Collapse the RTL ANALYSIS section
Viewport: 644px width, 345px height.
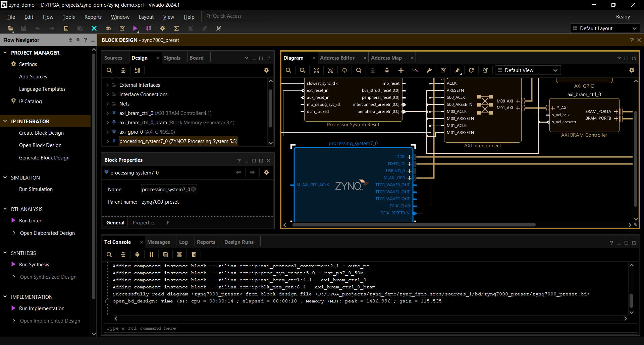click(x=5, y=209)
